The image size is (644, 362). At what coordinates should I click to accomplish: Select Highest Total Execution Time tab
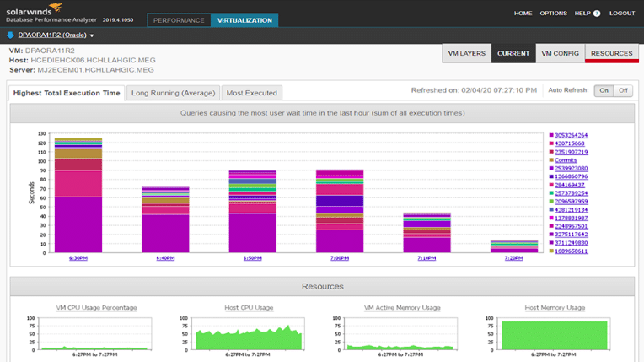67,93
